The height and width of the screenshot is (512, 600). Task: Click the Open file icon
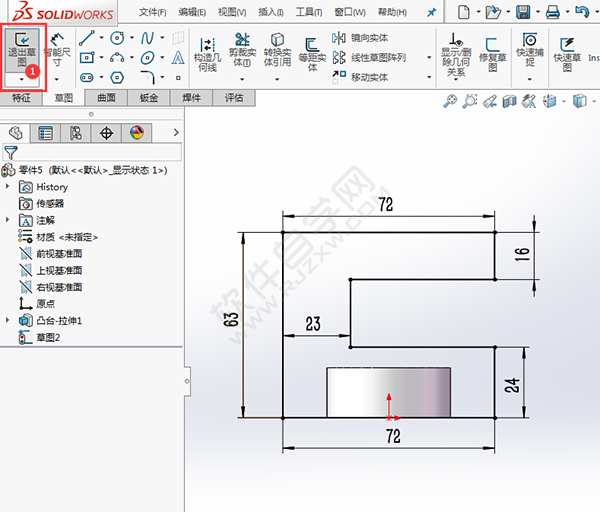[x=493, y=12]
